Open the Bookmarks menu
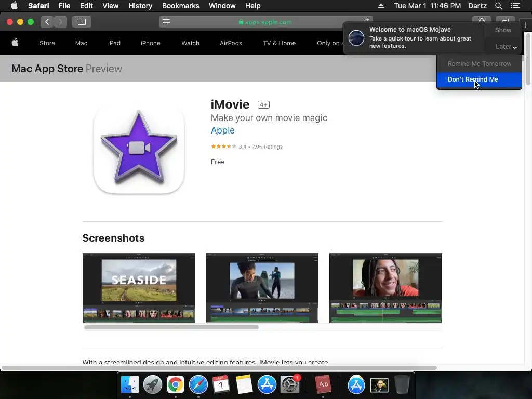This screenshot has height=399, width=532. pyautogui.click(x=180, y=6)
